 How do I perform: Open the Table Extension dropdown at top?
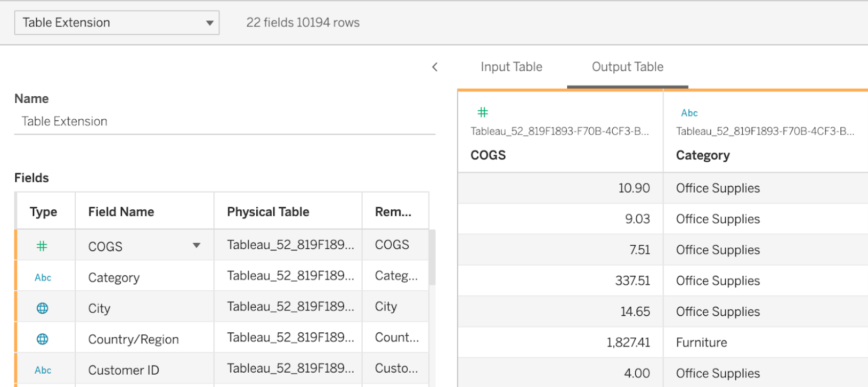[x=117, y=23]
